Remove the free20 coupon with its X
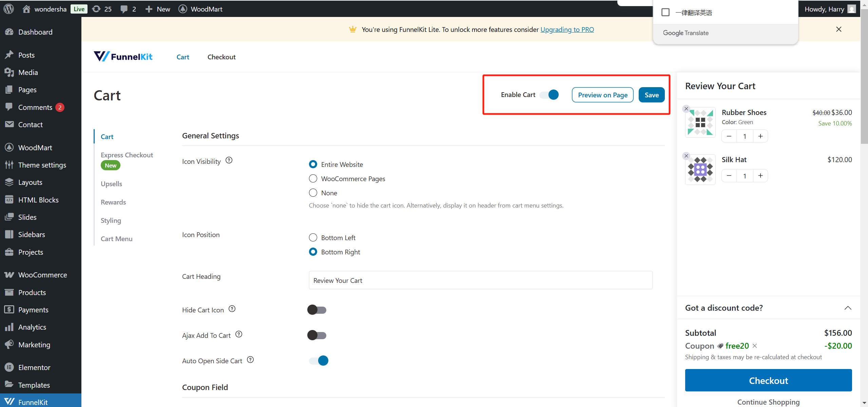The width and height of the screenshot is (868, 407). [x=755, y=346]
